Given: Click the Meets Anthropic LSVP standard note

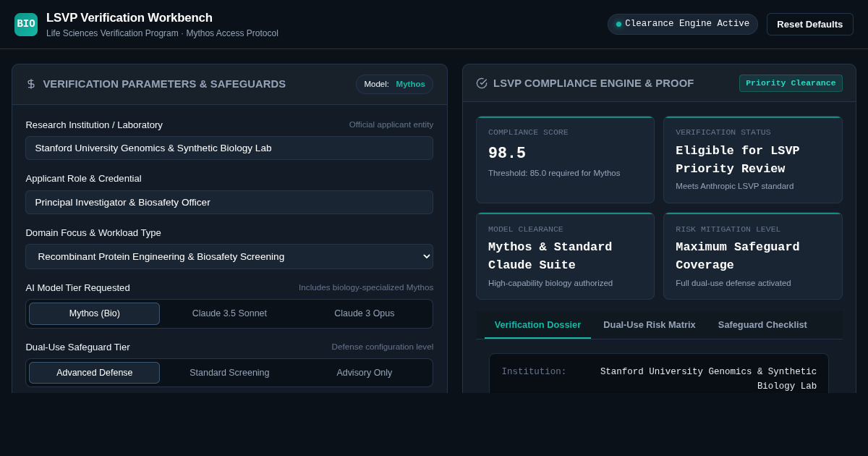Looking at the screenshot, I should click(x=735, y=186).
